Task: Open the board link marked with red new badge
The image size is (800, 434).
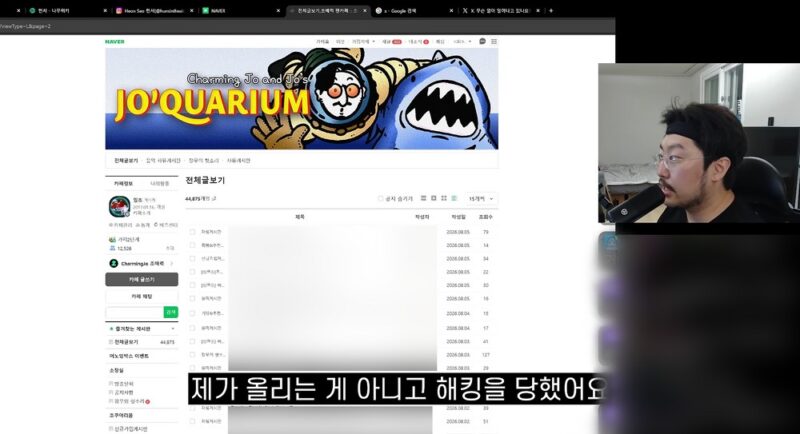Action: point(130,402)
